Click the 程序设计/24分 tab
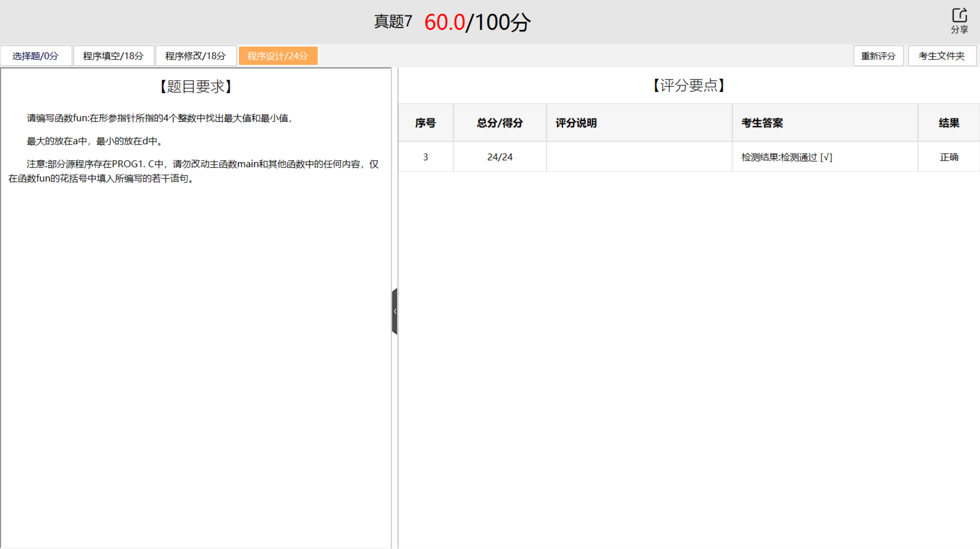Viewport: 980px width, 549px height. click(278, 56)
